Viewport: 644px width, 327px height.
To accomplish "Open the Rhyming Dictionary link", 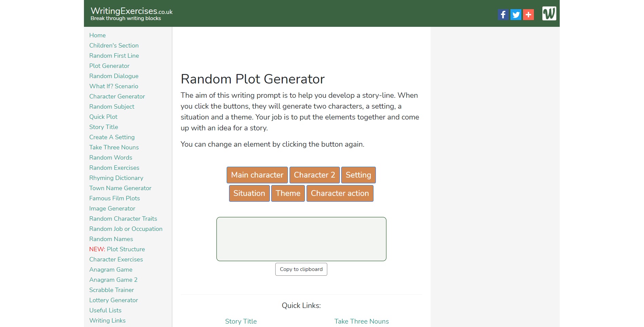I will coord(116,178).
